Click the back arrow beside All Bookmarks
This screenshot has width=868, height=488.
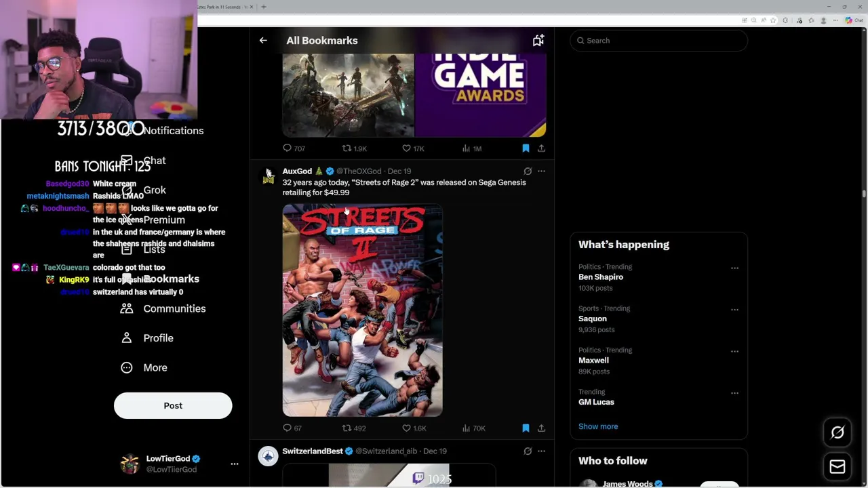click(x=263, y=41)
